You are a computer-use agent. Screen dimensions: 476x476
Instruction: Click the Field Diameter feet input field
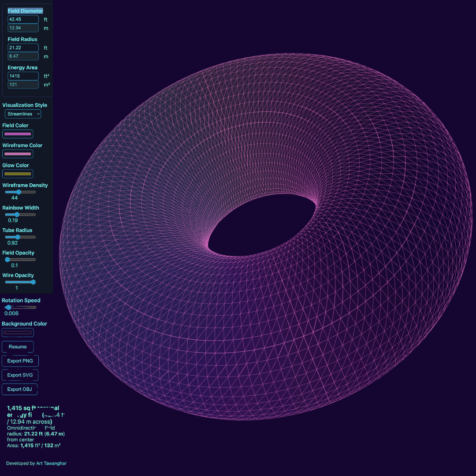(23, 19)
